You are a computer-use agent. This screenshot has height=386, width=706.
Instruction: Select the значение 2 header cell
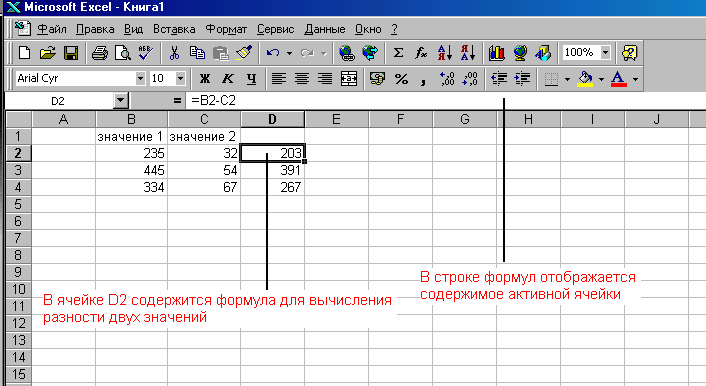pos(204,136)
